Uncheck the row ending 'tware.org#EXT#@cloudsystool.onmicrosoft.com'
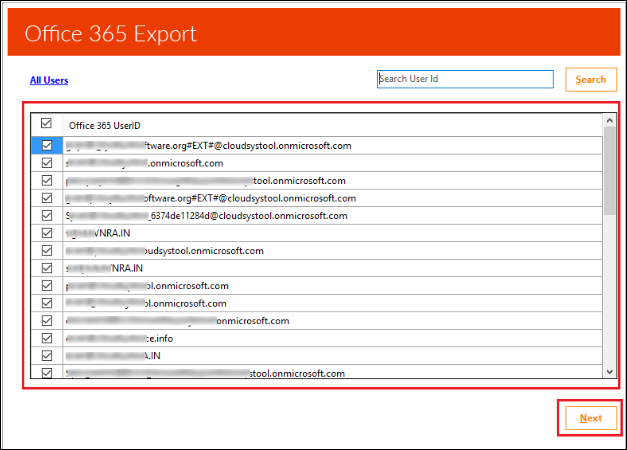Screen dimensions: 627x450 pos(47,146)
